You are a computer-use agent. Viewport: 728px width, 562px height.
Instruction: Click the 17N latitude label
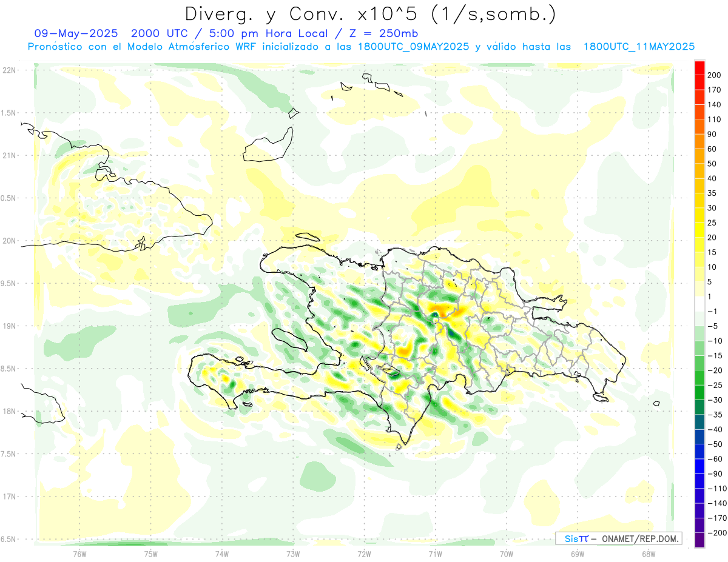pos(8,497)
